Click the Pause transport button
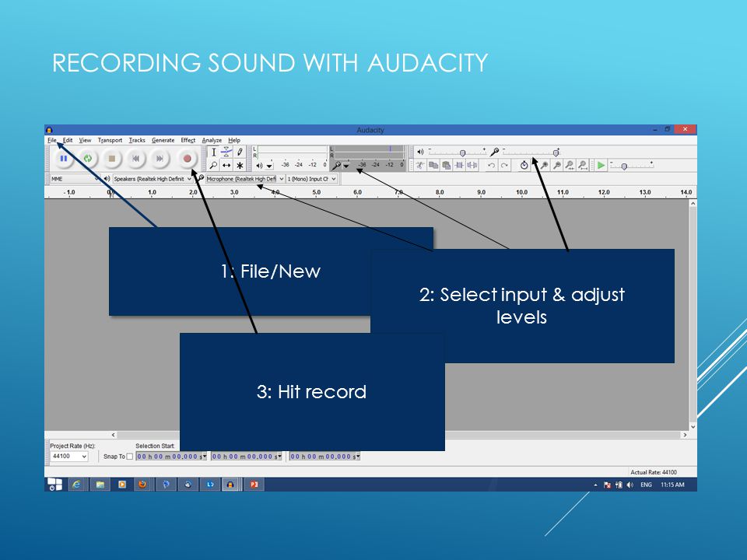 coord(63,159)
